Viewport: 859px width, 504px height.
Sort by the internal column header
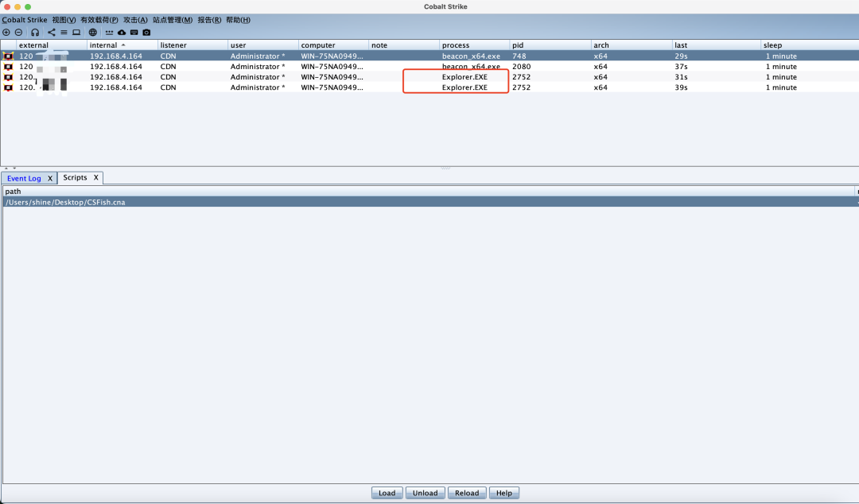click(x=122, y=45)
